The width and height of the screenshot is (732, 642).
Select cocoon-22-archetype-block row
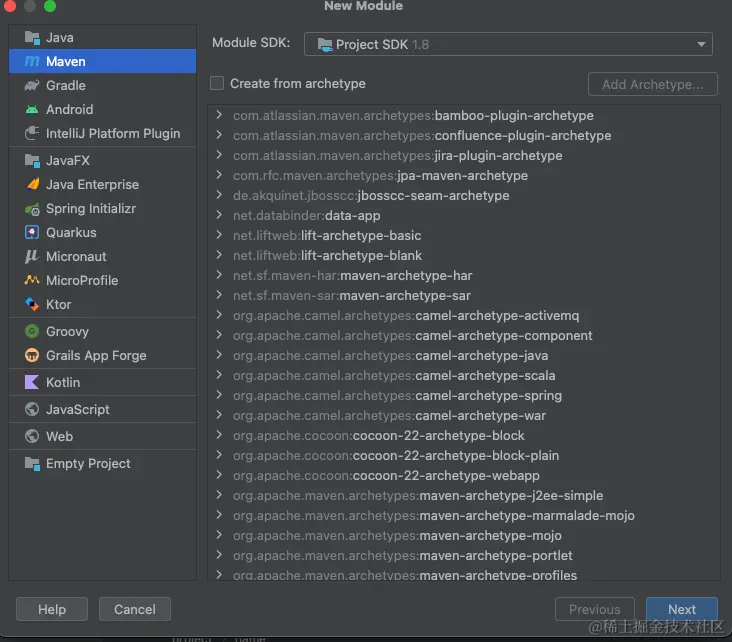coord(464,436)
